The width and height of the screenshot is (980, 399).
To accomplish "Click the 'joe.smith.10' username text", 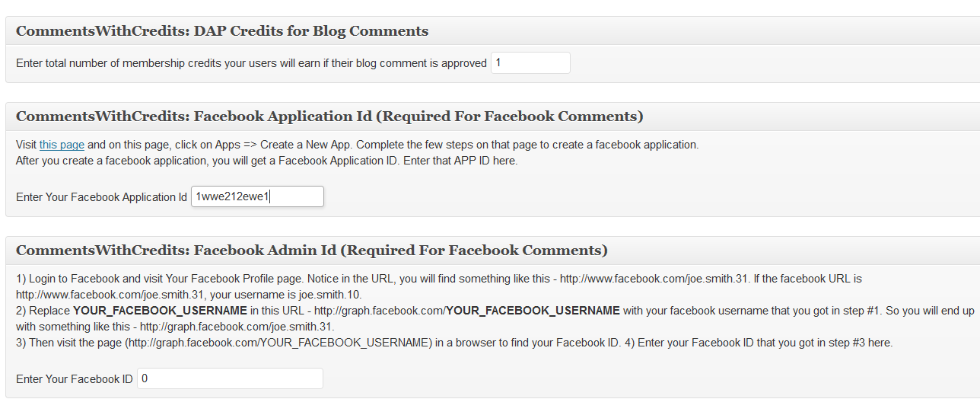I will [328, 295].
